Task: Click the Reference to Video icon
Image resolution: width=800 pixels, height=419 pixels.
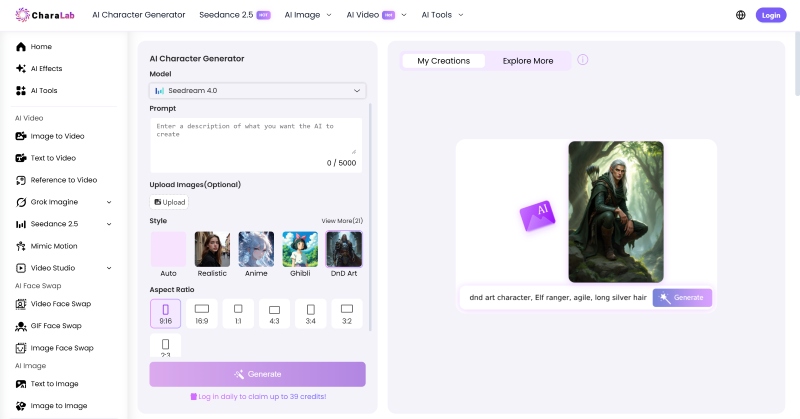Action: tap(21, 180)
